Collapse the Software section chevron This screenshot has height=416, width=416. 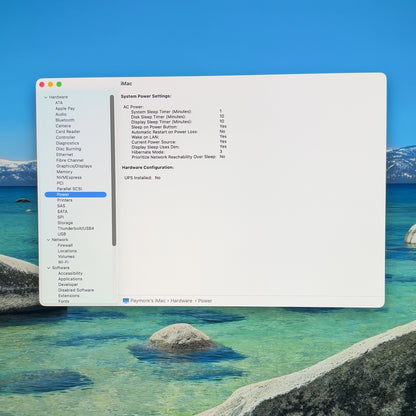point(49,268)
